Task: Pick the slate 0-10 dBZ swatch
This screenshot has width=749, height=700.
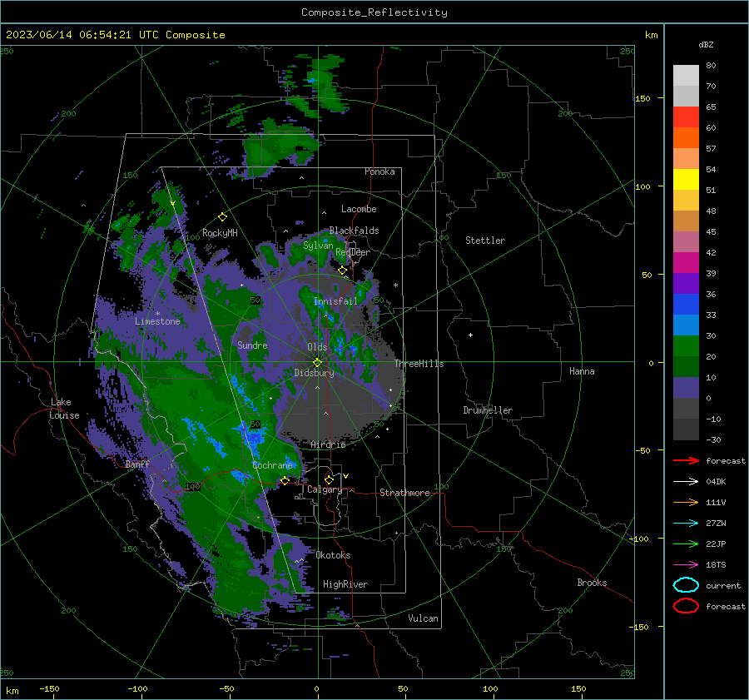Action: click(x=686, y=388)
